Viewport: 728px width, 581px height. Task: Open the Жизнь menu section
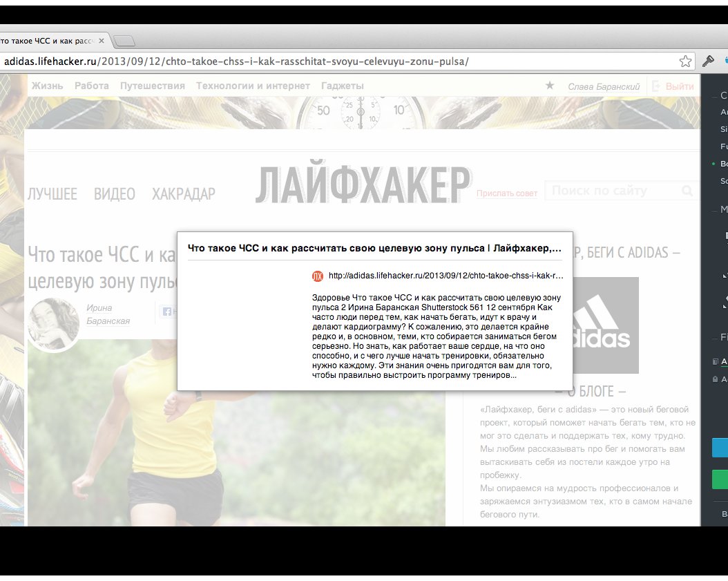pos(47,86)
